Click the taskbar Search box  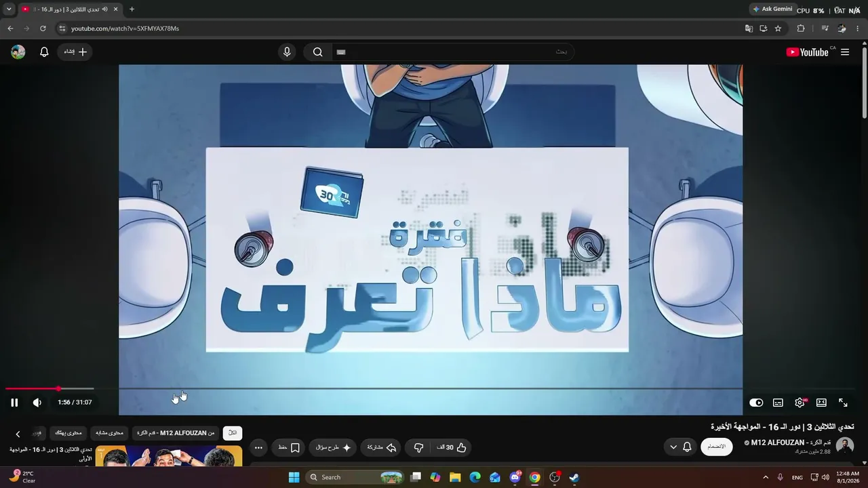[355, 477]
